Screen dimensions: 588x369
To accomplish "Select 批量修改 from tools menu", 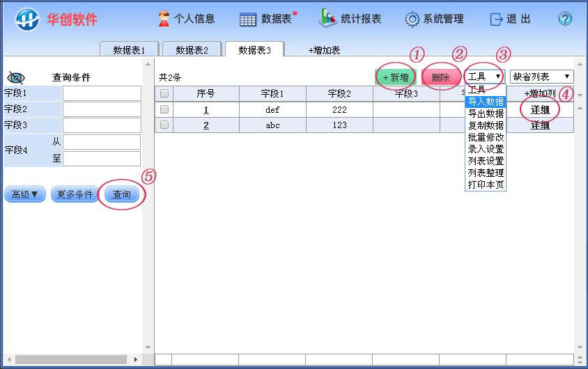I will 486,137.
